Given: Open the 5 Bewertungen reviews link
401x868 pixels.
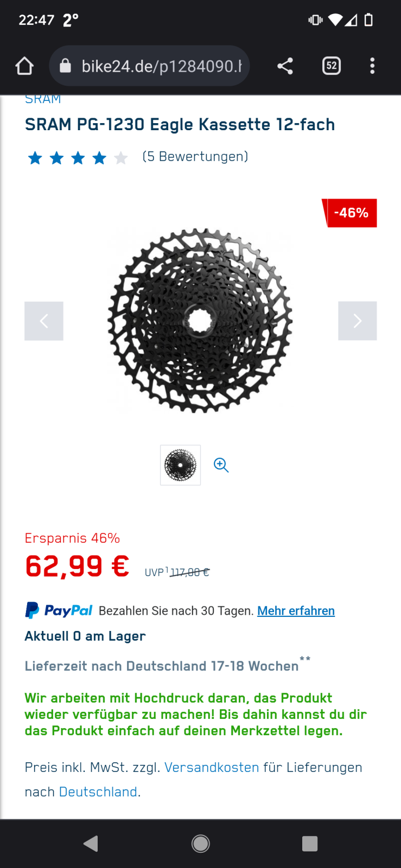Looking at the screenshot, I should coord(195,157).
